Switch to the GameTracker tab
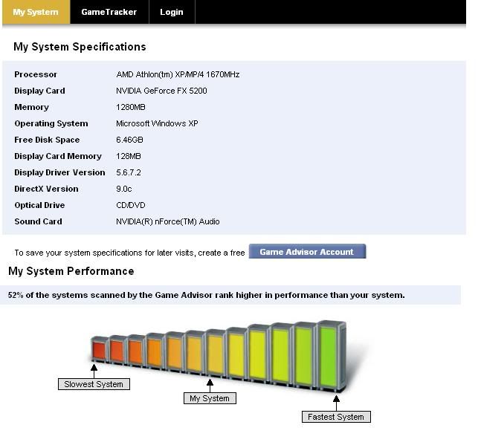Viewport: 481px width, 448px height. coord(109,12)
